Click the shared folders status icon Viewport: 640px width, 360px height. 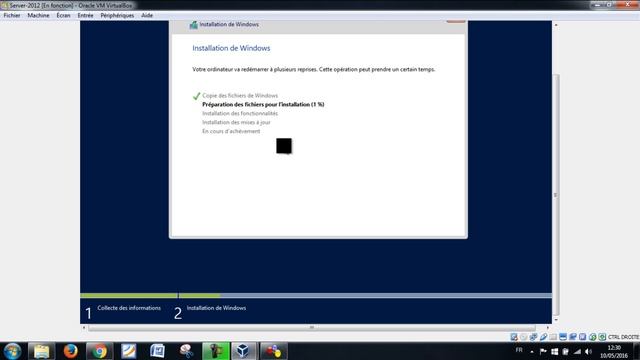pos(553,337)
